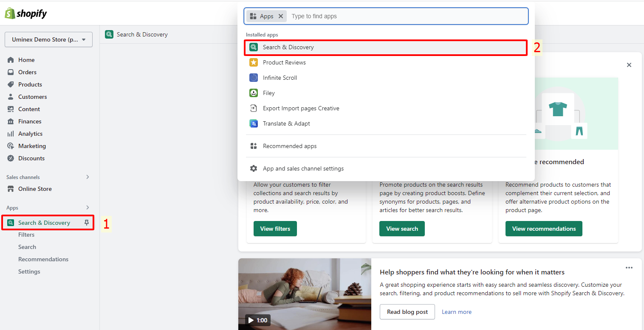
Task: Open the blog card three-dot menu
Action: [629, 268]
